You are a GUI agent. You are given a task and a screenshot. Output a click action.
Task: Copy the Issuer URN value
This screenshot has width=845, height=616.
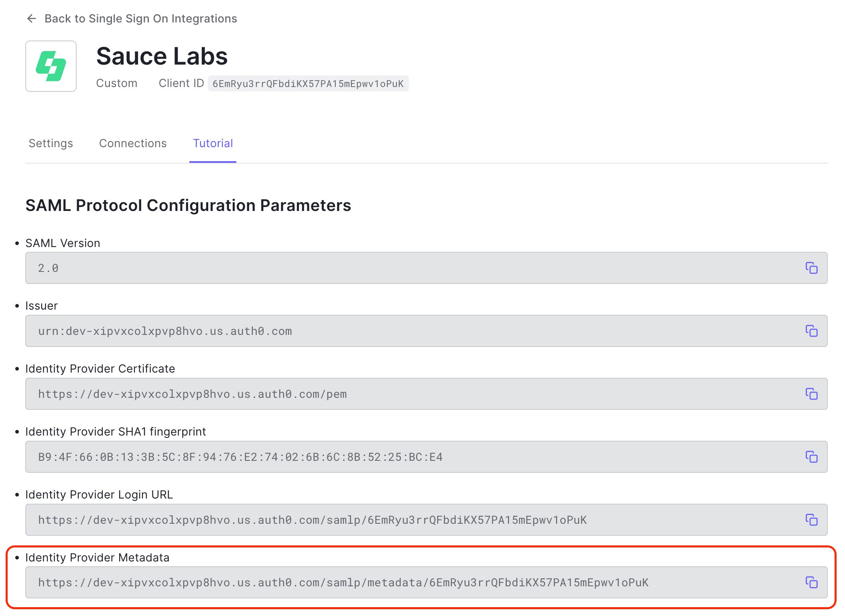[x=811, y=331]
